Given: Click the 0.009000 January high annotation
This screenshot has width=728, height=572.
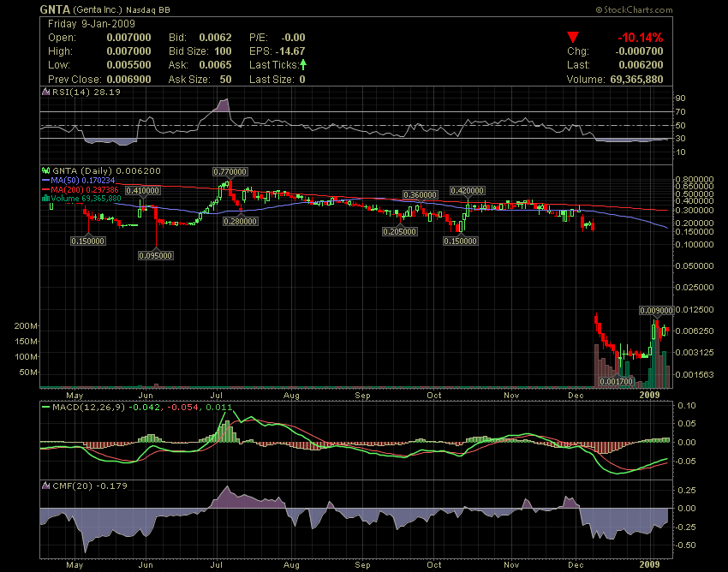Looking at the screenshot, I should tap(657, 311).
